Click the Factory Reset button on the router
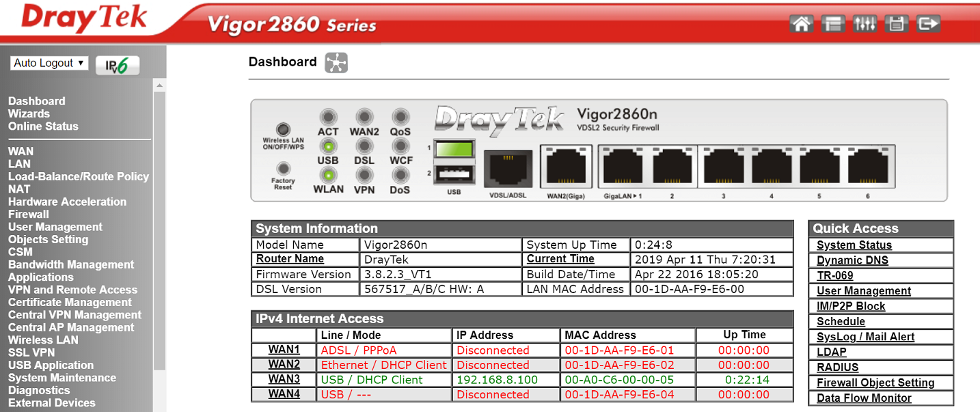The image size is (980, 412). tap(283, 168)
